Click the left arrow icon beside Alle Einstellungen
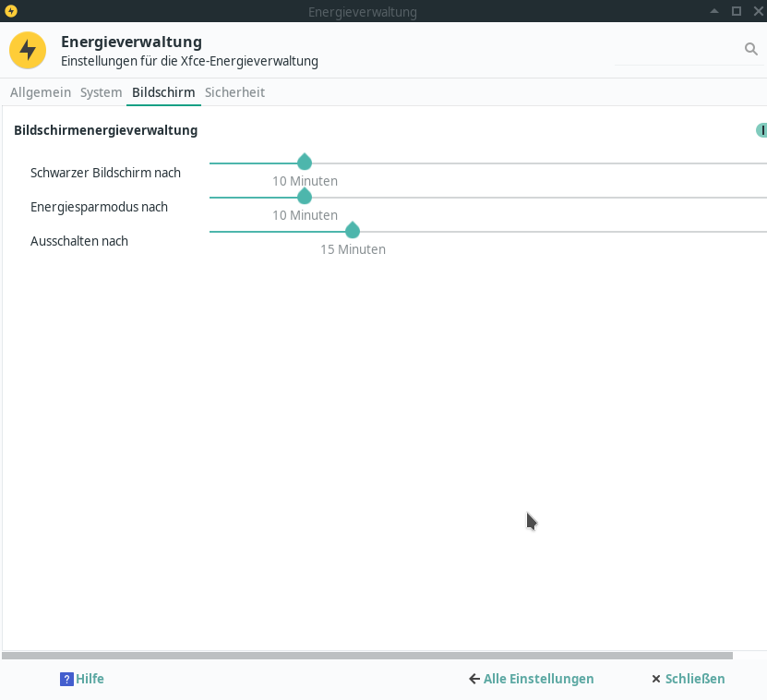The image size is (767, 700). click(x=474, y=679)
